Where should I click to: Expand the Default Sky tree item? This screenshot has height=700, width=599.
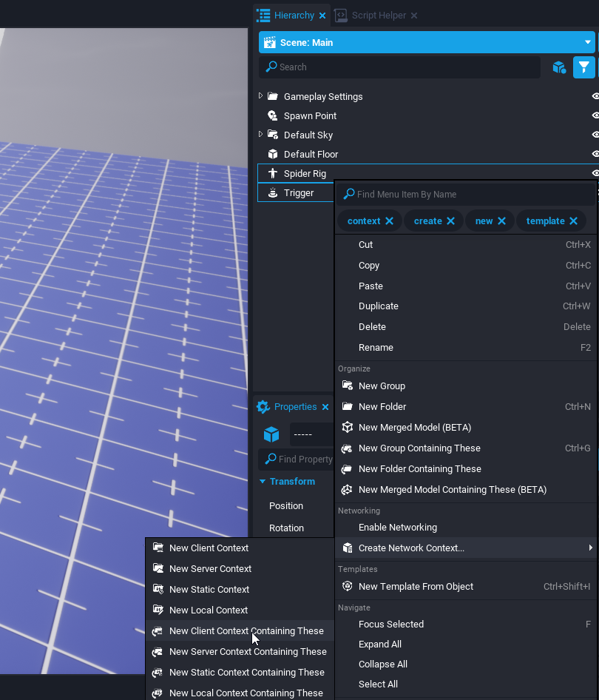(260, 135)
